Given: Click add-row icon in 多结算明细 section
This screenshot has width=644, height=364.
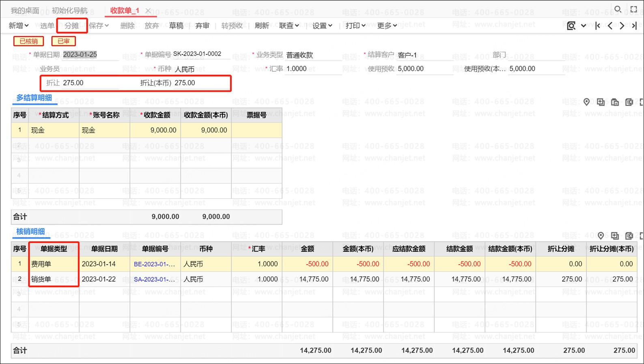Looking at the screenshot, I should tap(601, 102).
